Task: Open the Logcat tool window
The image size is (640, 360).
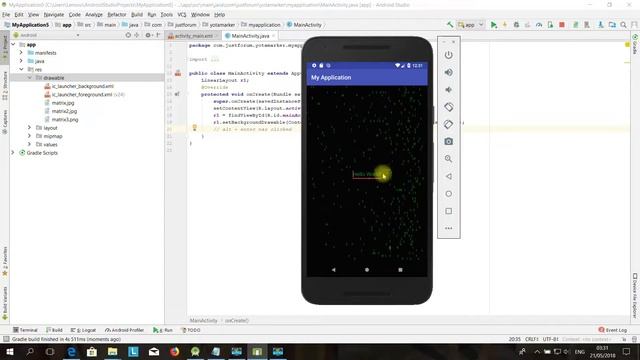Action: click(84, 330)
